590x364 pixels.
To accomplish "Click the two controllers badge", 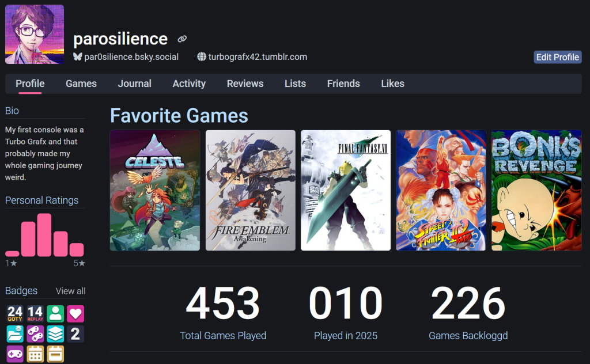I will [x=35, y=334].
